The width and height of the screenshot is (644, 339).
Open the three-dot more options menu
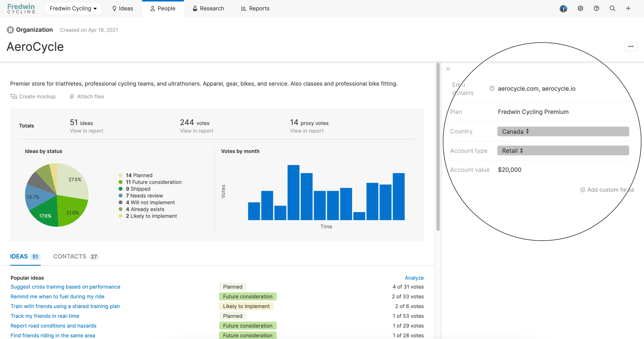click(630, 46)
